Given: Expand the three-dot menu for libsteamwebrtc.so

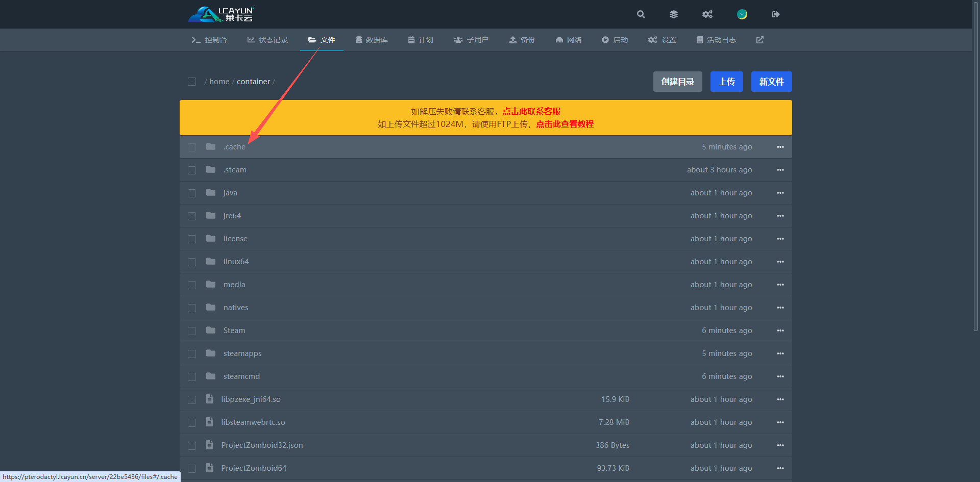Looking at the screenshot, I should [780, 422].
